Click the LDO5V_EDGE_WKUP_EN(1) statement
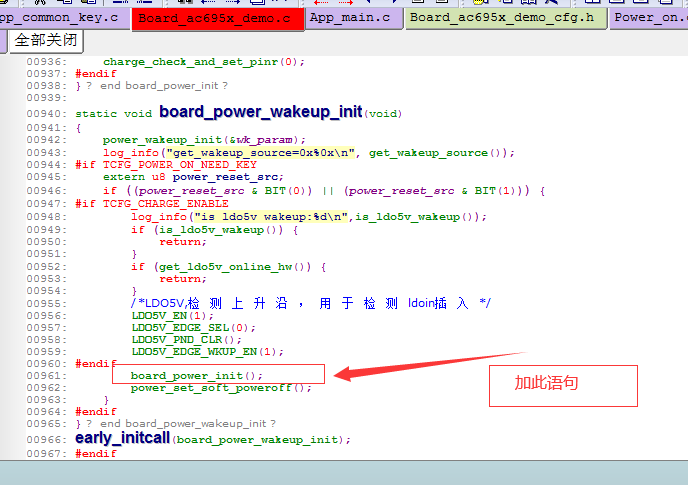The width and height of the screenshot is (688, 485). coord(208,352)
